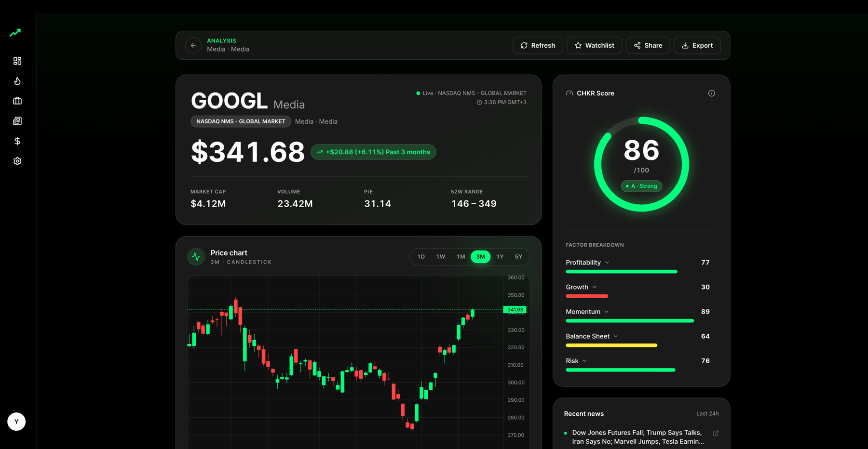The height and width of the screenshot is (449, 868).
Task: Expand the Momentum factor details
Action: (587, 312)
